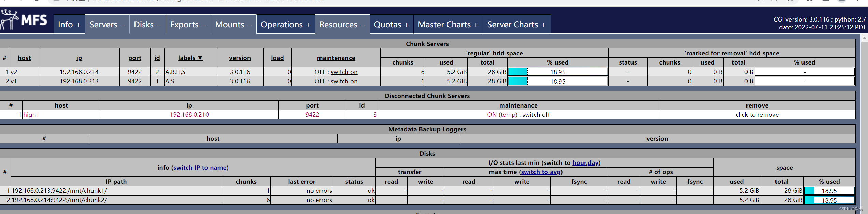Collapse the Exports section tab
The image size is (868, 214).
pyautogui.click(x=188, y=25)
